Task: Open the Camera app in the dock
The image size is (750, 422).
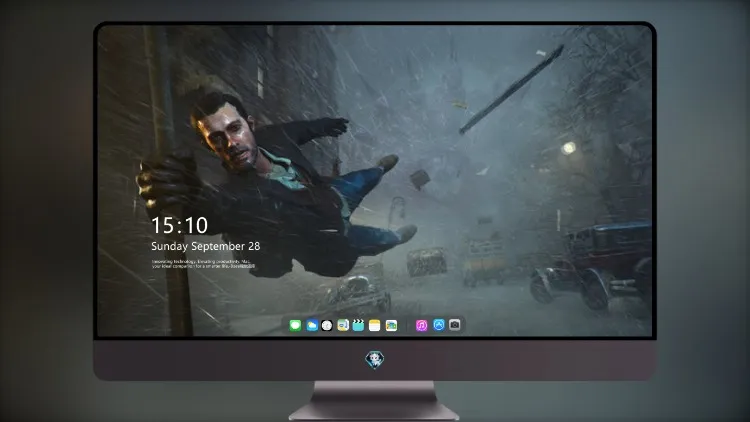Action: click(x=455, y=325)
